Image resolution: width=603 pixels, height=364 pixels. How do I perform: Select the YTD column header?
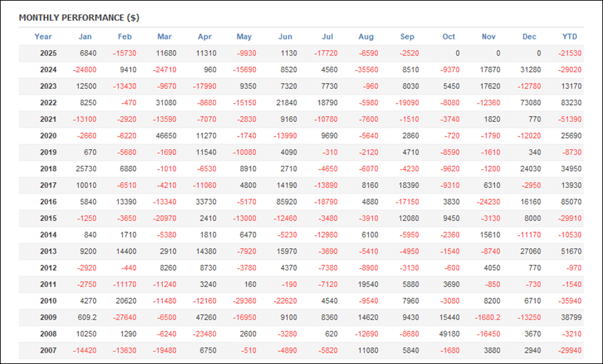pos(569,37)
